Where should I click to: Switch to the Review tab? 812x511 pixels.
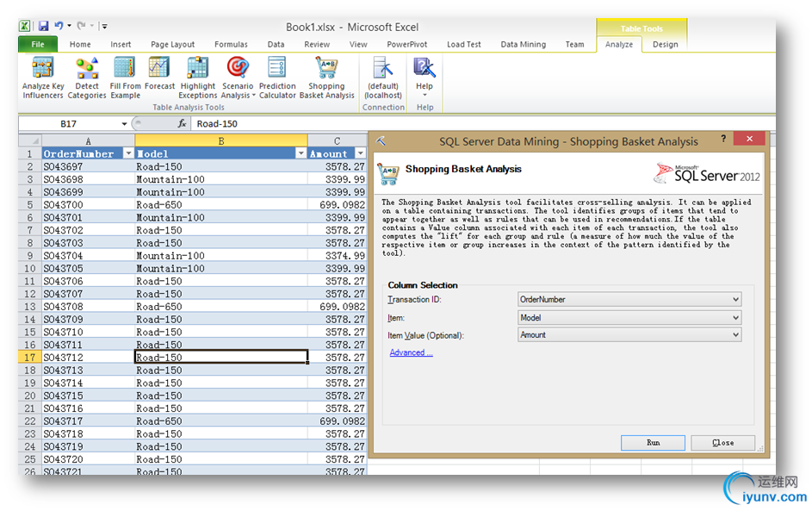coord(317,45)
